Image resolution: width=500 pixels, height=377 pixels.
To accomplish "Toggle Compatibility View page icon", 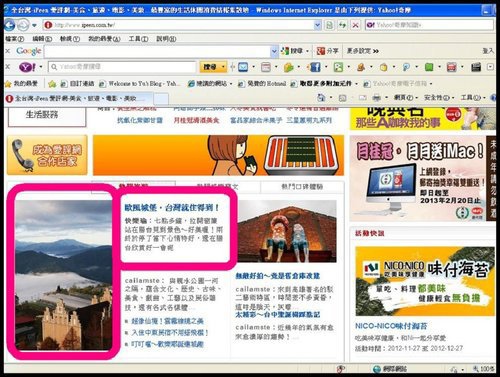I will [x=329, y=25].
